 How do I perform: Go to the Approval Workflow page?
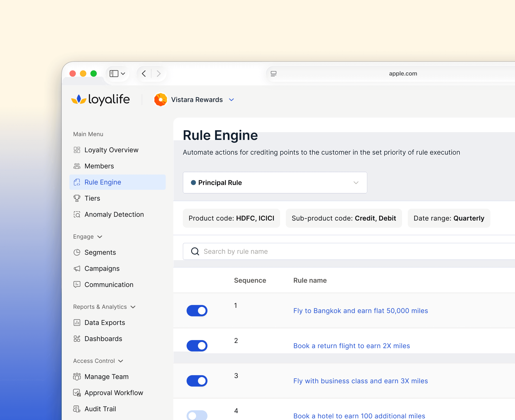(x=114, y=393)
